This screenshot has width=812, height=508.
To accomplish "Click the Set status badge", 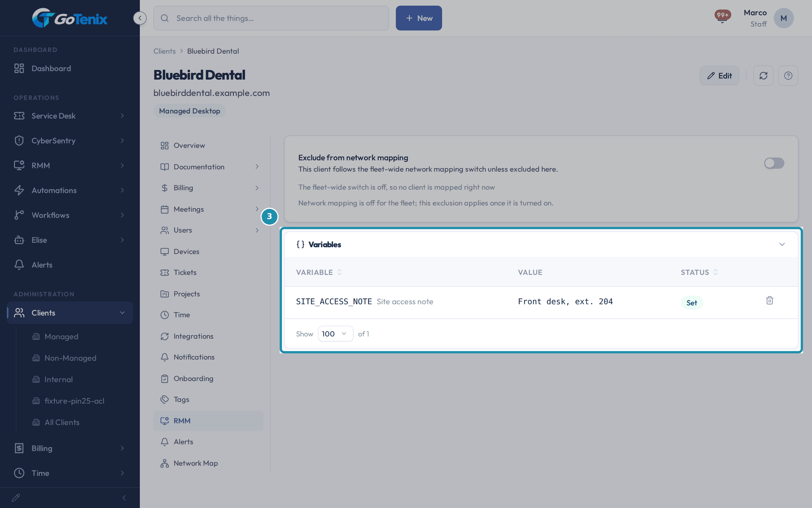I will pyautogui.click(x=692, y=303).
